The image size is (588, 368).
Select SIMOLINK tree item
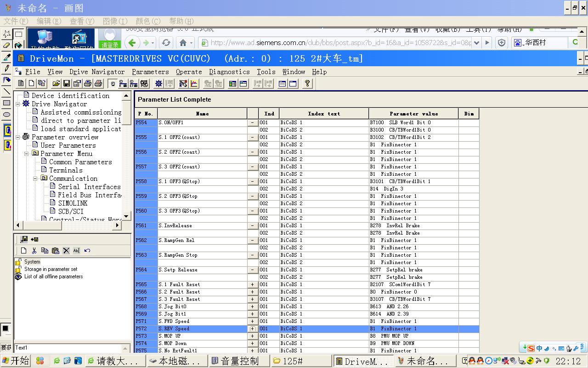pyautogui.click(x=73, y=203)
